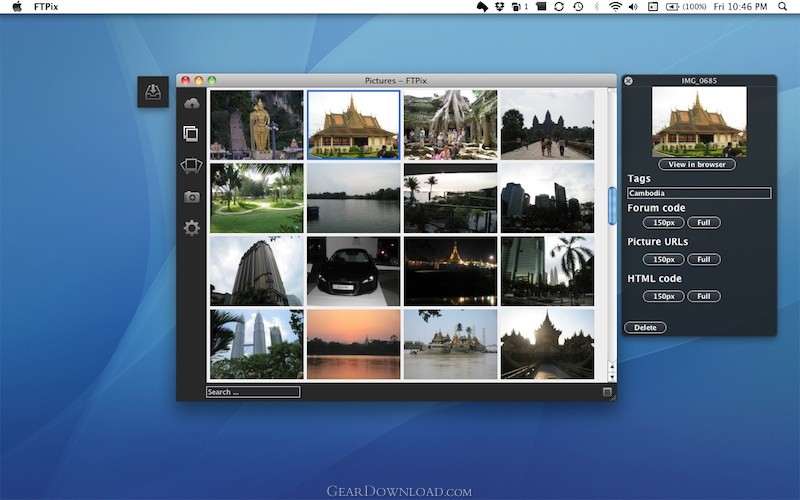Select the glass building with palm thumbnail
The height and width of the screenshot is (500, 800).
[547, 271]
